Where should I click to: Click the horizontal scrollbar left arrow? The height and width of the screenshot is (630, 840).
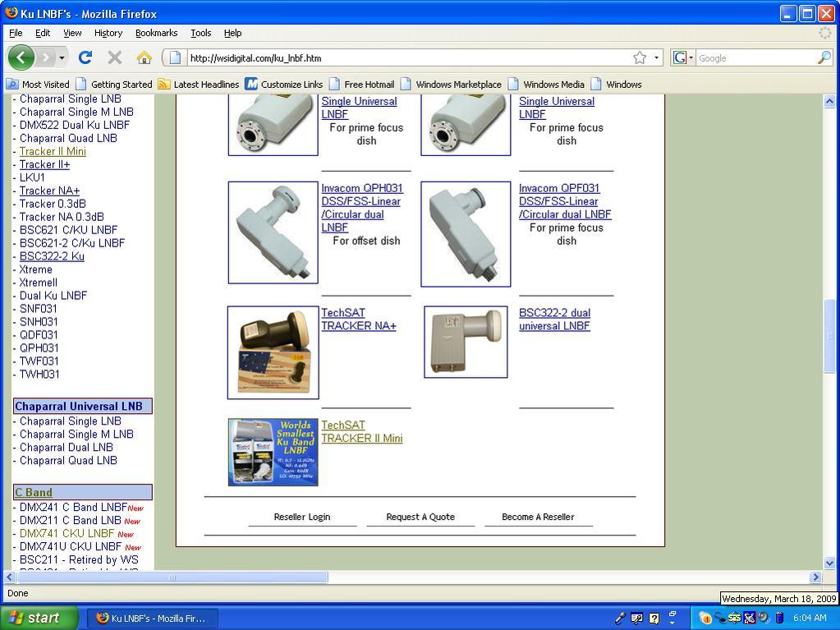10,577
